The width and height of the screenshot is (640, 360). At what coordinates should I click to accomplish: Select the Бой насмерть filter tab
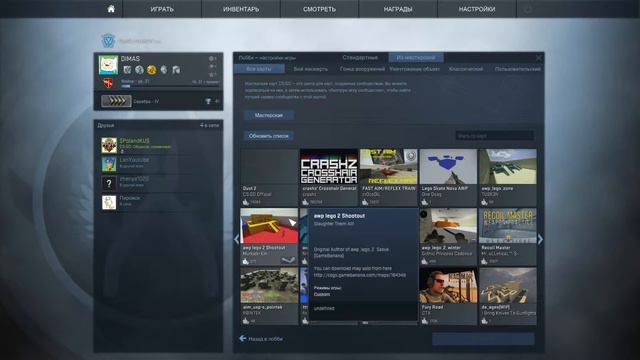point(310,69)
